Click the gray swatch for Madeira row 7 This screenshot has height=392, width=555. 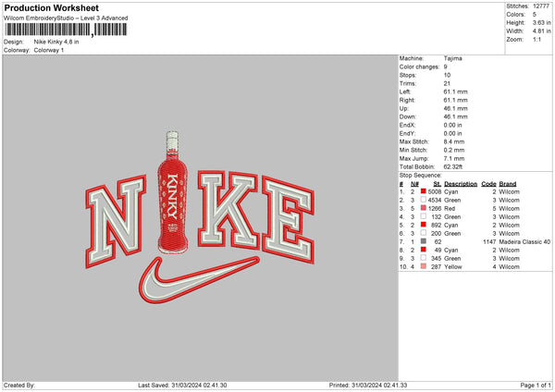pos(423,241)
